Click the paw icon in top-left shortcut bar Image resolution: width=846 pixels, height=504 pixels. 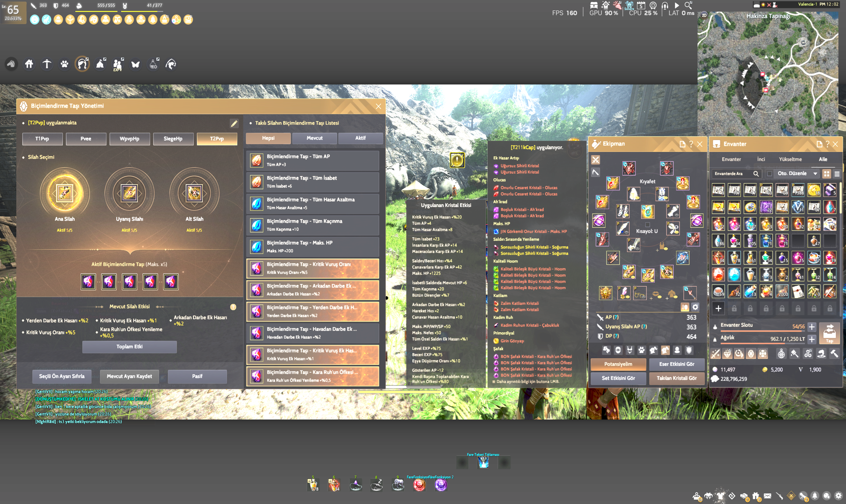point(65,64)
